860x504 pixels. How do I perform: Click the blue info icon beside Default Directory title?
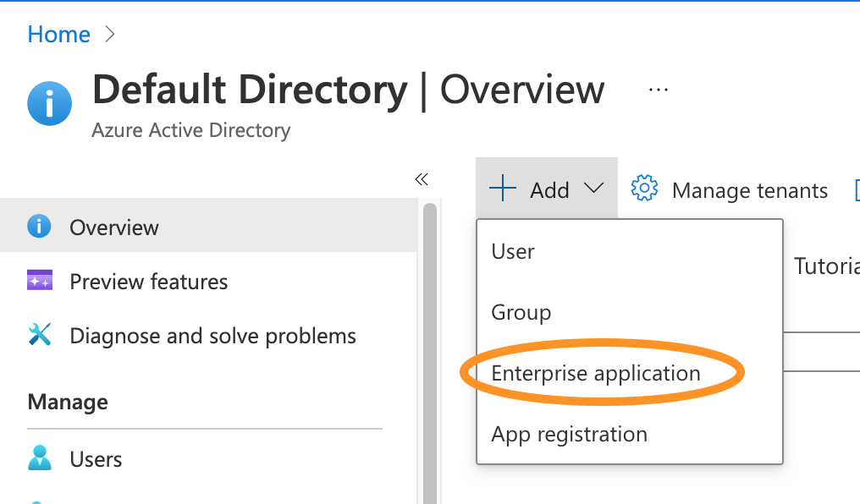(x=49, y=104)
